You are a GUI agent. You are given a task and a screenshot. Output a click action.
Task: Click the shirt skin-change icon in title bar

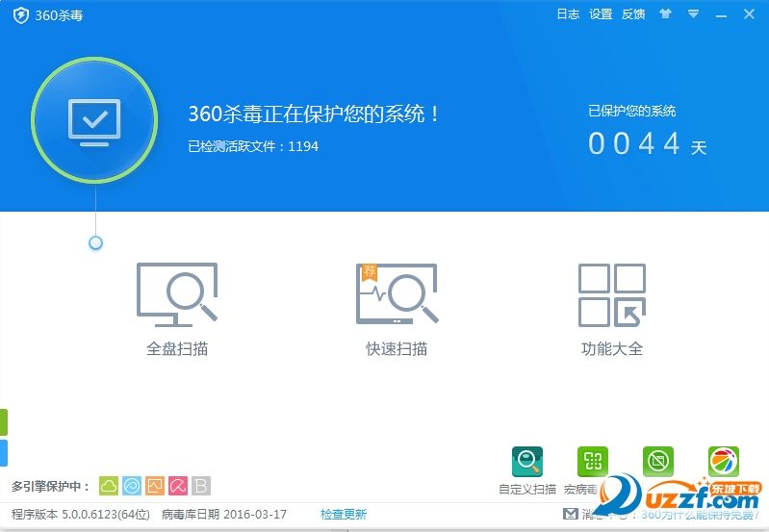pyautogui.click(x=665, y=14)
